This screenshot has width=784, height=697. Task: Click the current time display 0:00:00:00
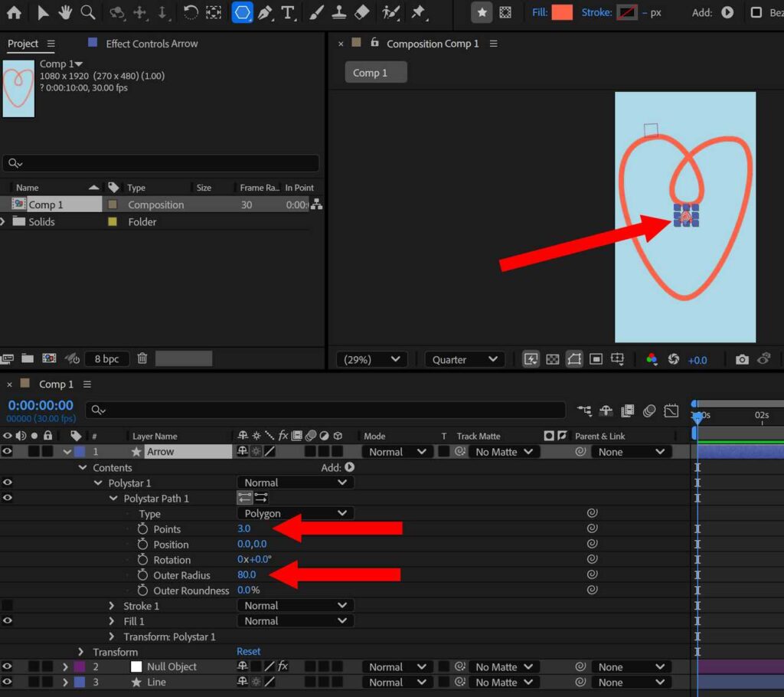coord(41,405)
